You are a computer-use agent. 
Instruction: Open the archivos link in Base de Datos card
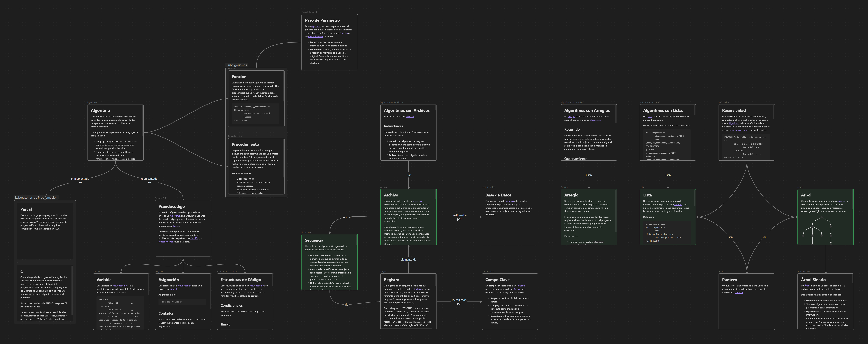510,201
